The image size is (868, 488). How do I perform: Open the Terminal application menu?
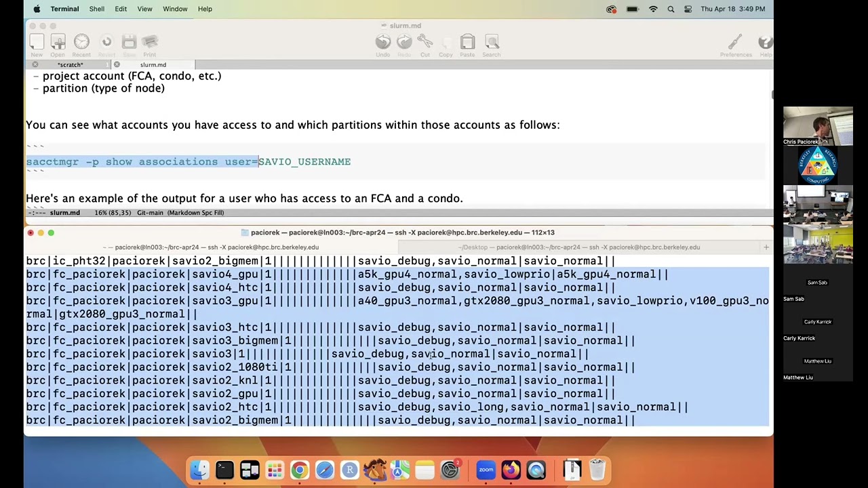click(64, 9)
